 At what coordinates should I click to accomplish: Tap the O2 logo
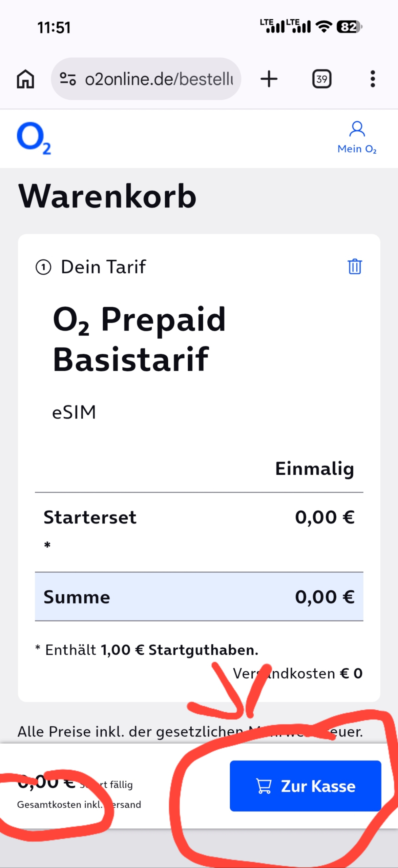pos(34,138)
